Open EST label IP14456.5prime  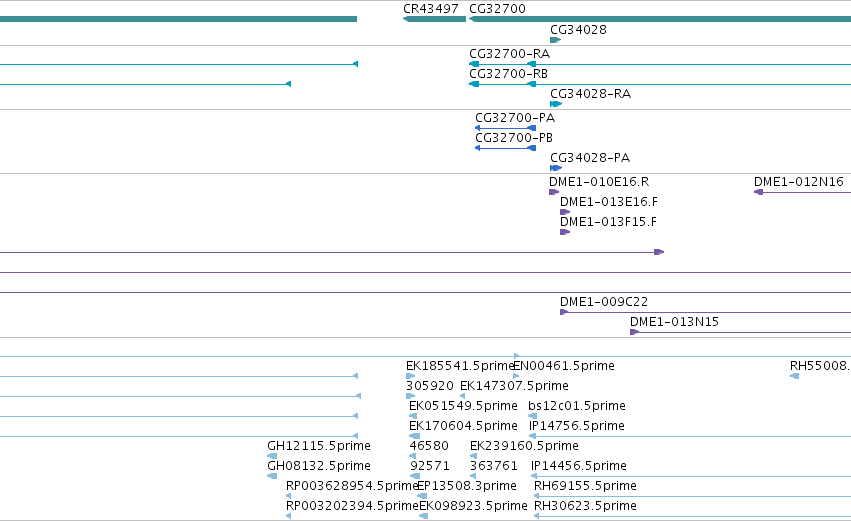tap(579, 466)
